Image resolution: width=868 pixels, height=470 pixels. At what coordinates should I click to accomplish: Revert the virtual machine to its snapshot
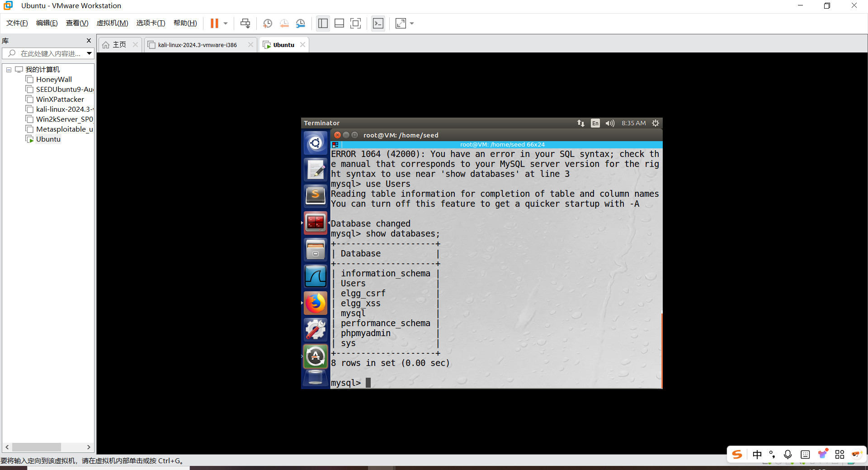(x=284, y=23)
